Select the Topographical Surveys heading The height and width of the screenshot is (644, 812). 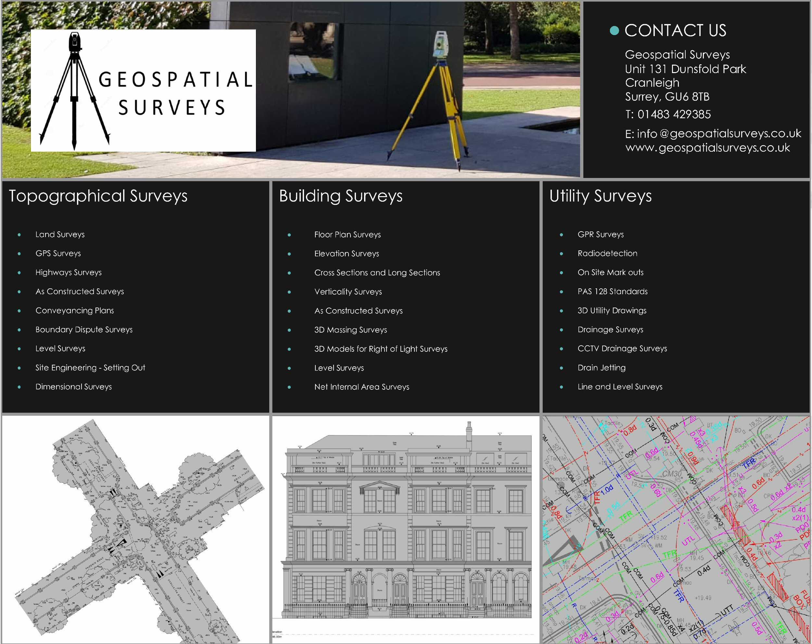(98, 196)
